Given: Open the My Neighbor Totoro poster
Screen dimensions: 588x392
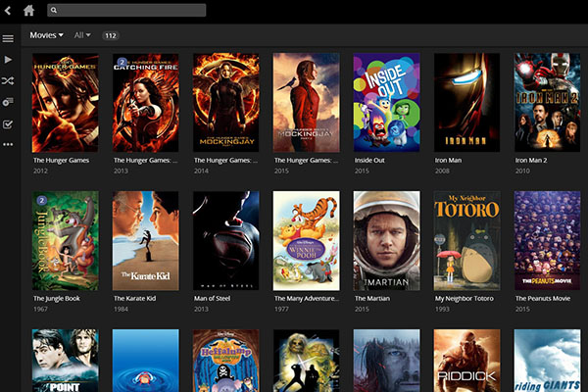Looking at the screenshot, I should 466,241.
